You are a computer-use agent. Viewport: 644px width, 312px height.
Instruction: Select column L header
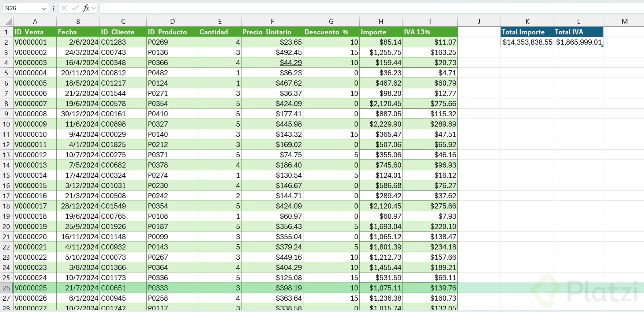579,22
